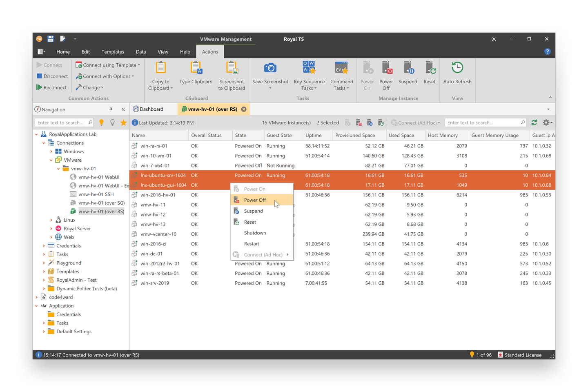Click the Reset instance icon above the list

coord(381,122)
